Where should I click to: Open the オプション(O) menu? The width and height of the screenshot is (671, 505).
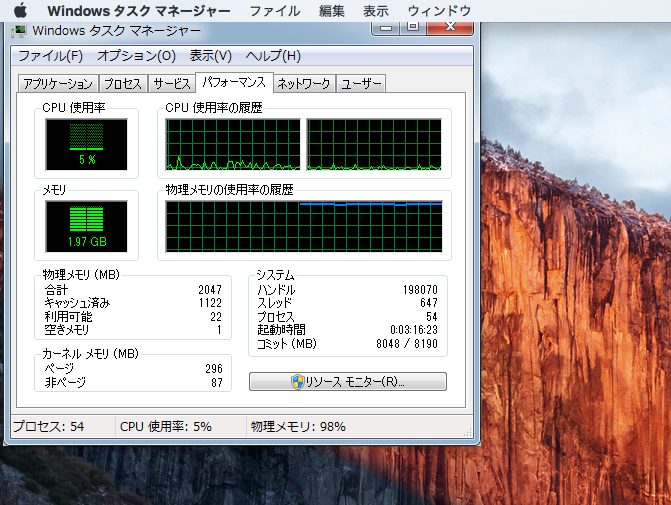(x=137, y=56)
